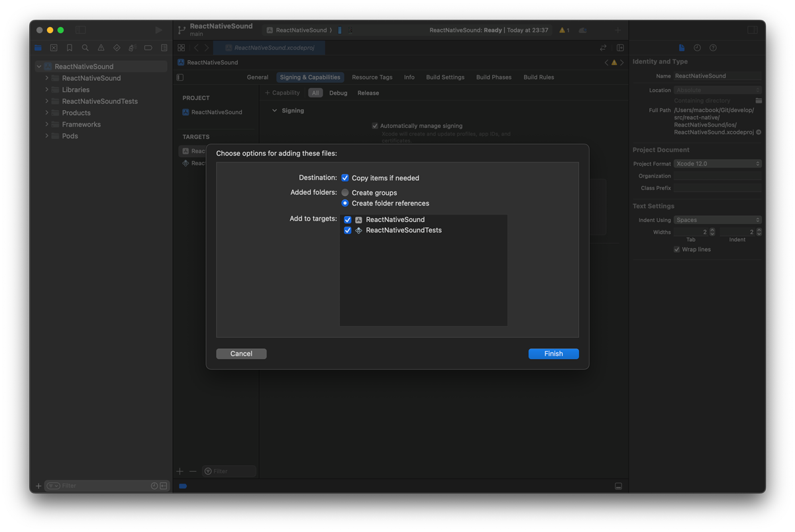Click the navigator Filter field at bottom

click(106, 486)
